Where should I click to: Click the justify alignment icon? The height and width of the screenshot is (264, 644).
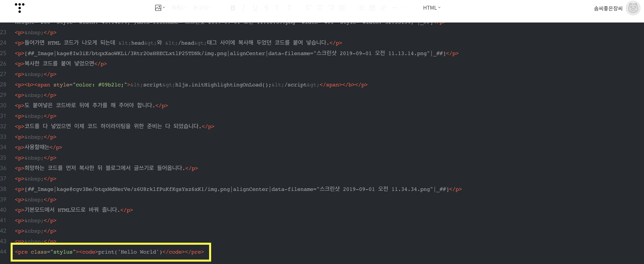pos(342,8)
